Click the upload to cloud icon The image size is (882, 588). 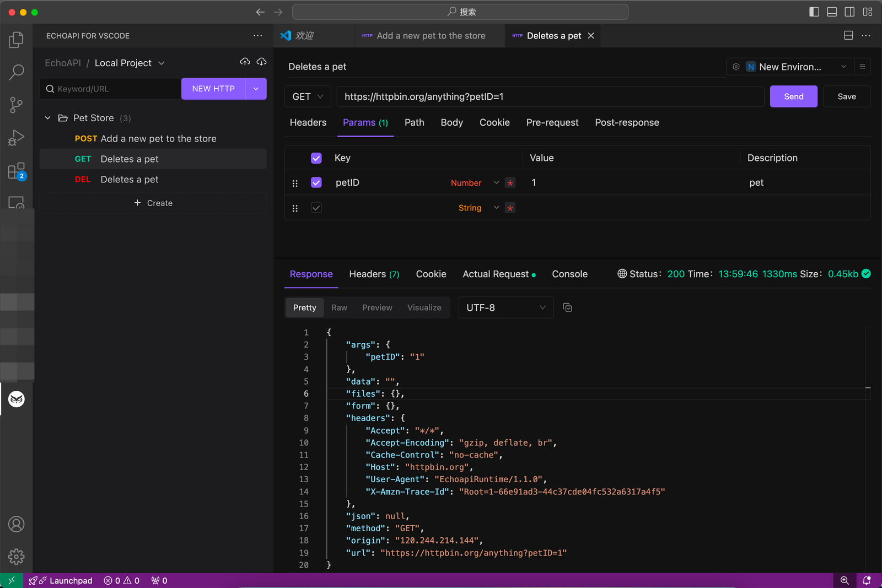[245, 62]
